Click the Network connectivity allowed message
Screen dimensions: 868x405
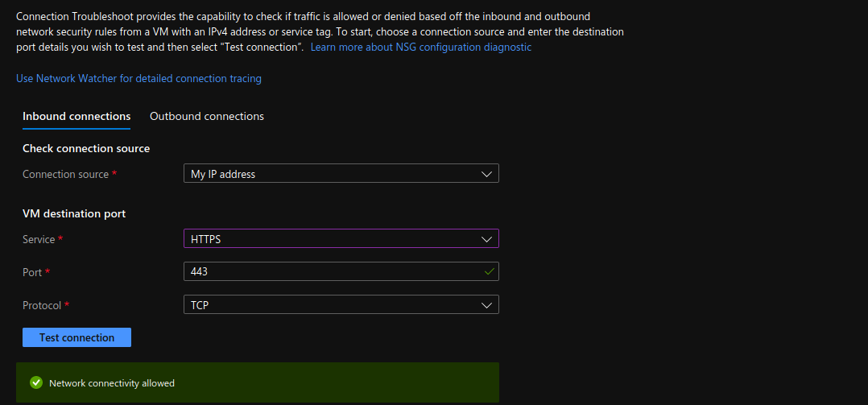112,383
